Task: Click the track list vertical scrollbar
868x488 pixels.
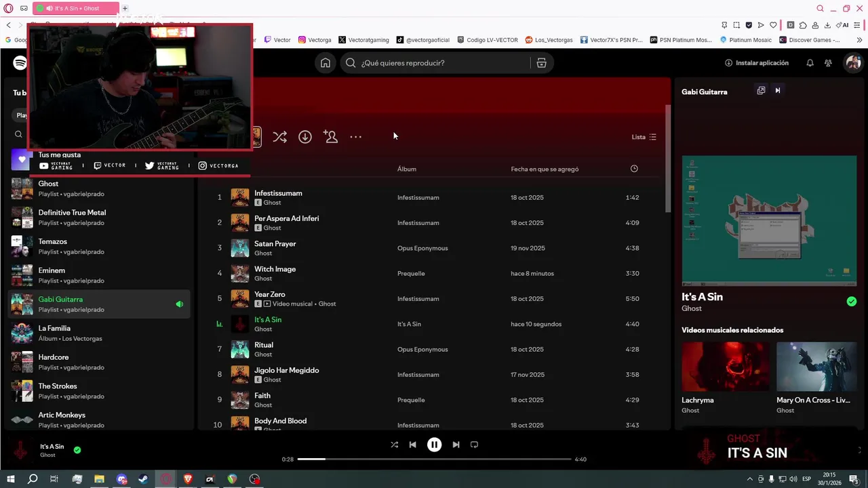Action: point(668,158)
